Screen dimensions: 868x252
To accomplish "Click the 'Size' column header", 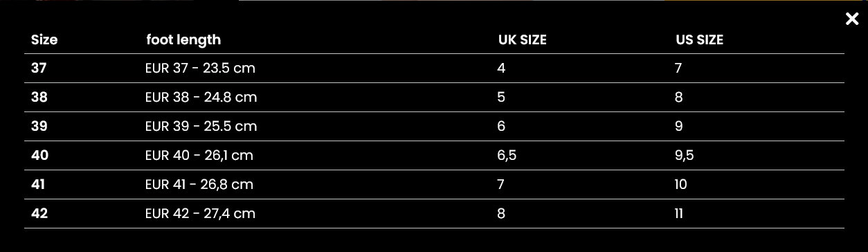I will [44, 40].
